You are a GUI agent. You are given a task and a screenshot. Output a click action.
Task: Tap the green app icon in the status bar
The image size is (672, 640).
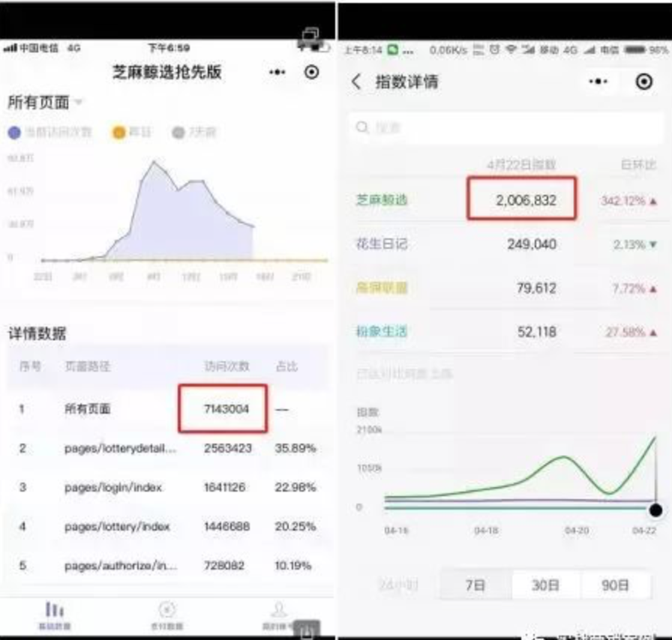392,49
